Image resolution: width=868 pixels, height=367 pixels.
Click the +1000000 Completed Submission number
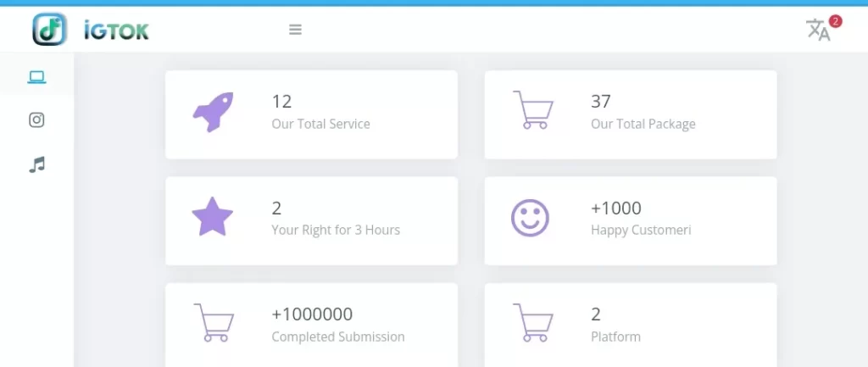pos(312,314)
